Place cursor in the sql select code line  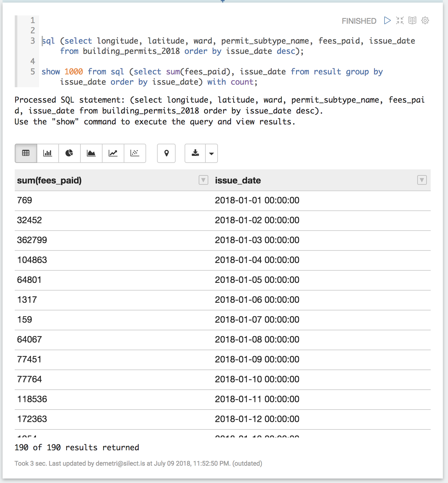tap(228, 46)
